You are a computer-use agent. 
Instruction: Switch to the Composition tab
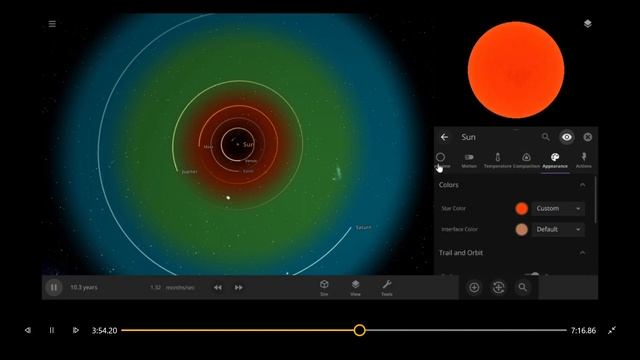tap(526, 160)
